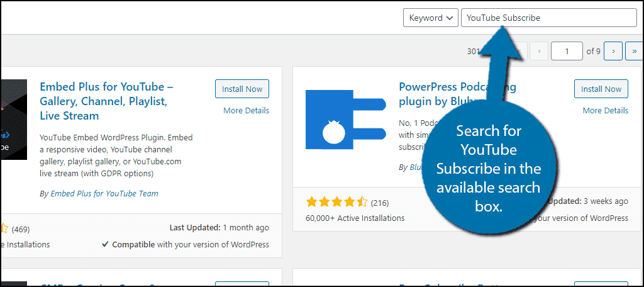Jump to the last page of results
The image size is (644, 287).
pos(635,52)
